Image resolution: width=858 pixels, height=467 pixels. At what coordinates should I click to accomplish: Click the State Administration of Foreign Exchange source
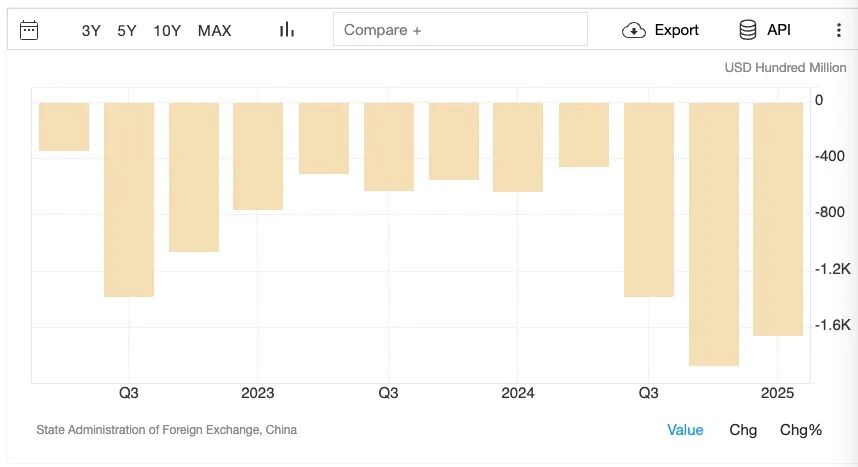(166, 430)
